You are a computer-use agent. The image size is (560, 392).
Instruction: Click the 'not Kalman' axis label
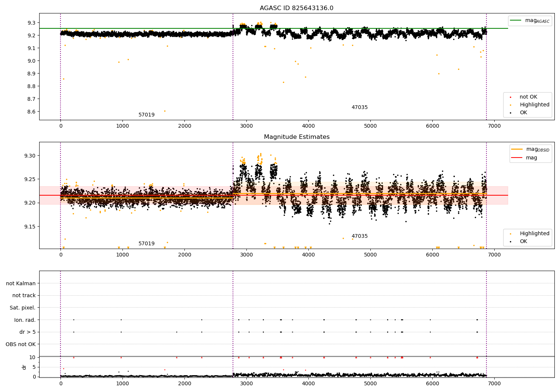tap(21, 283)
